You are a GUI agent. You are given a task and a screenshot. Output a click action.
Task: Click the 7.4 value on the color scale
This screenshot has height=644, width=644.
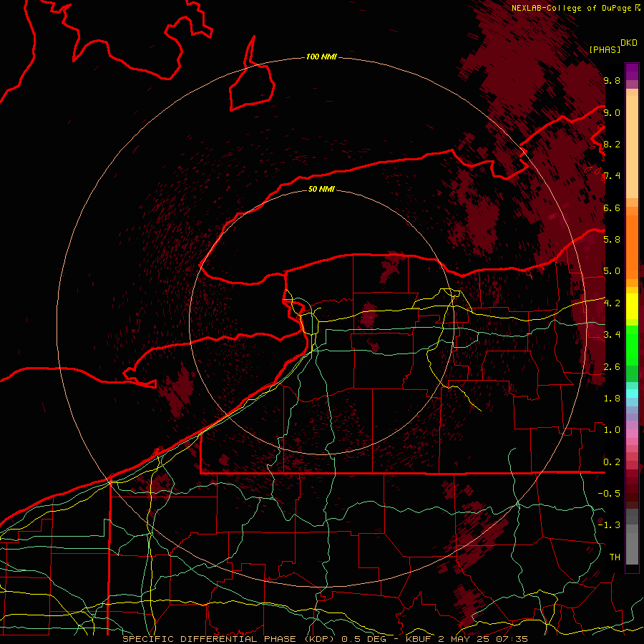coord(612,176)
